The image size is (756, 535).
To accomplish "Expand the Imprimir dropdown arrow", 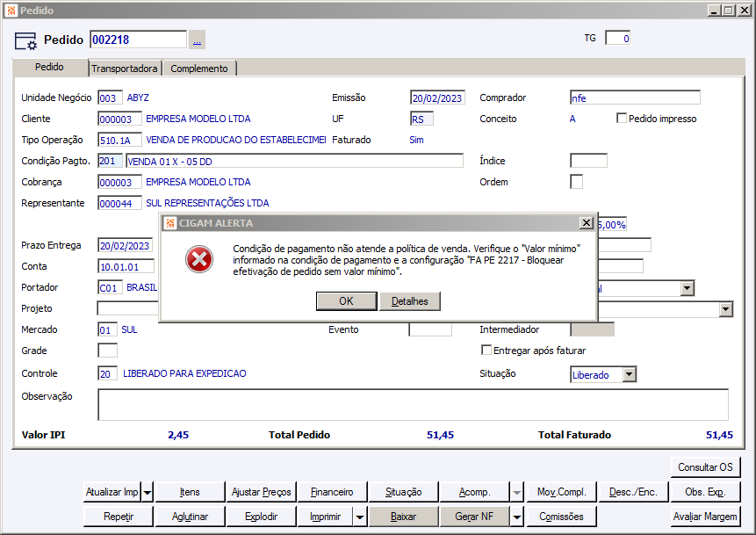I will pos(359,517).
